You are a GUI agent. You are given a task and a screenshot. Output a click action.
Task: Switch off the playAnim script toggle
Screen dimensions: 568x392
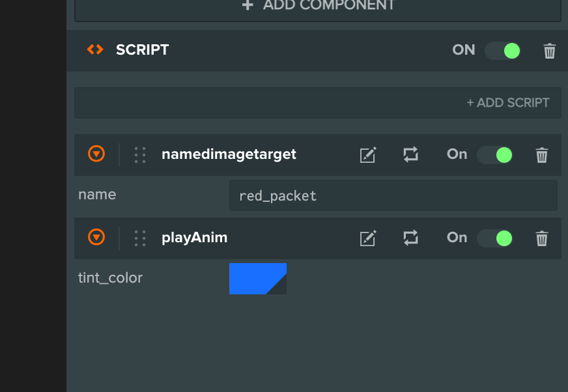[495, 238]
